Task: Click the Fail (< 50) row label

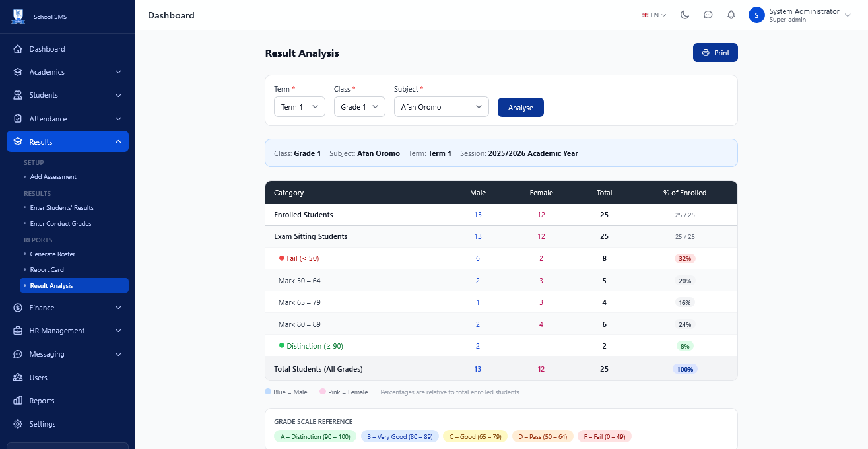Action: click(x=302, y=258)
